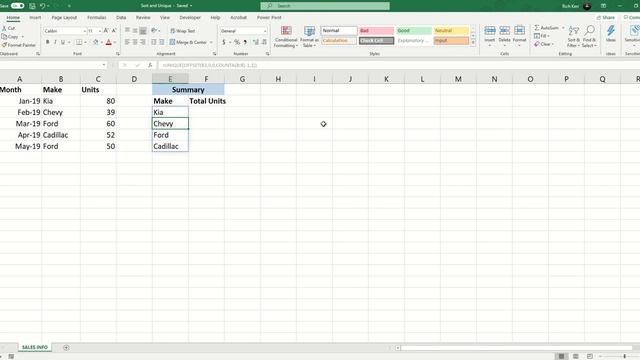
Task: Toggle Italic formatting
Action: [x=55, y=42]
